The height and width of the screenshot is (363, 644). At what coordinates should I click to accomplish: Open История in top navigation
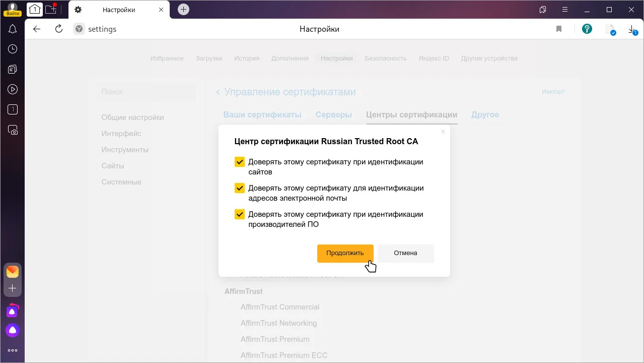[x=247, y=58]
